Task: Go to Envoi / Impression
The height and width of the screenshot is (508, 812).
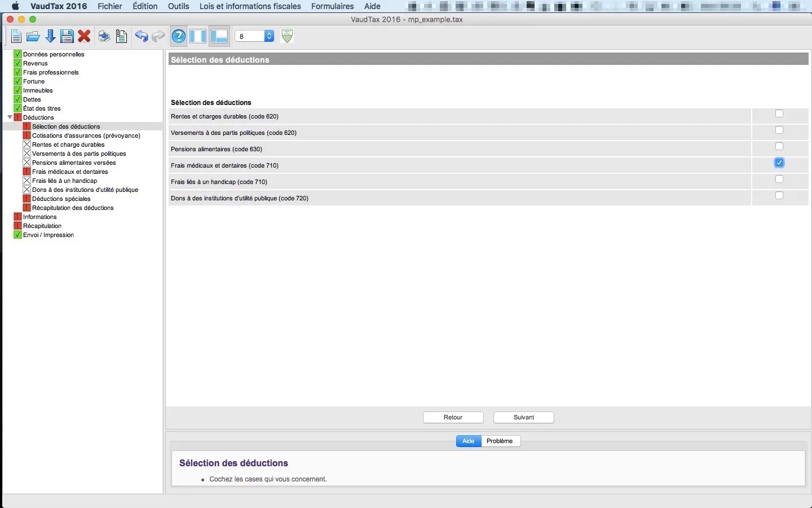Action: pyautogui.click(x=48, y=235)
